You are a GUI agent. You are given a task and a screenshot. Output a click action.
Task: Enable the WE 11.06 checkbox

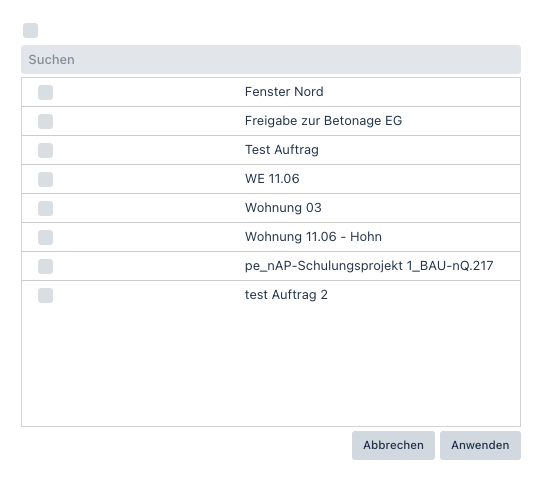click(45, 179)
